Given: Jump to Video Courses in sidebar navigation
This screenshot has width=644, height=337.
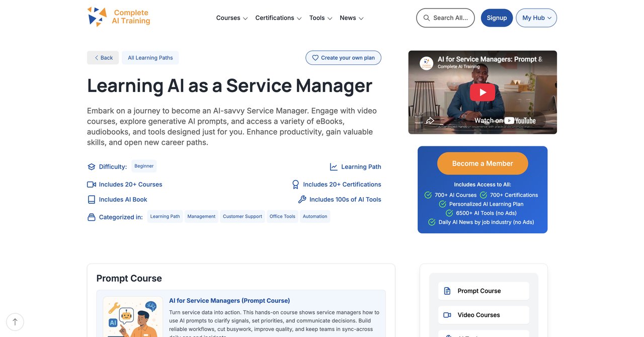Looking at the screenshot, I should tap(484, 315).
